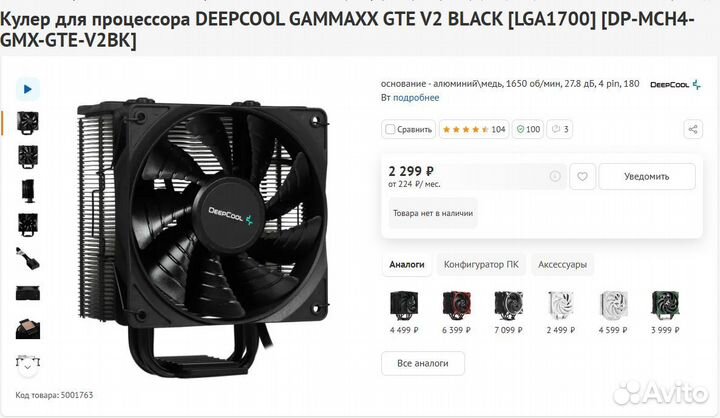This screenshot has width=720, height=418.
Task: Select the cable photo thumbnail
Action: pos(28,259)
